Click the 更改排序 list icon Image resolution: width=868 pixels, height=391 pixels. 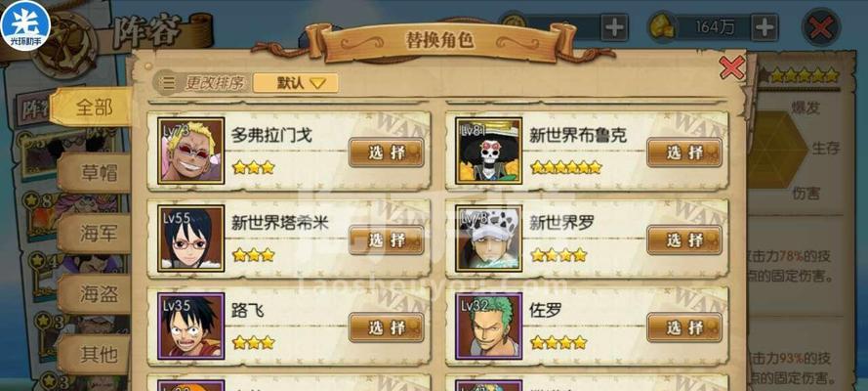pos(168,83)
